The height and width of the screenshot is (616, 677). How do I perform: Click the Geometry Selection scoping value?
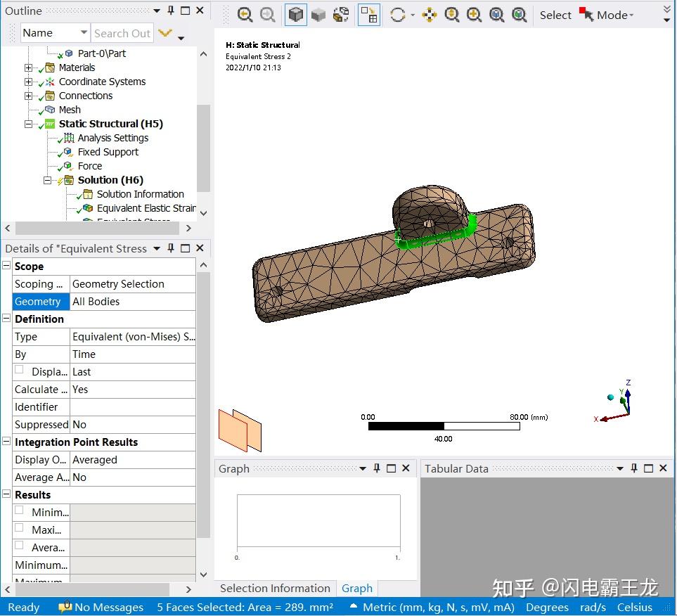[x=133, y=284]
